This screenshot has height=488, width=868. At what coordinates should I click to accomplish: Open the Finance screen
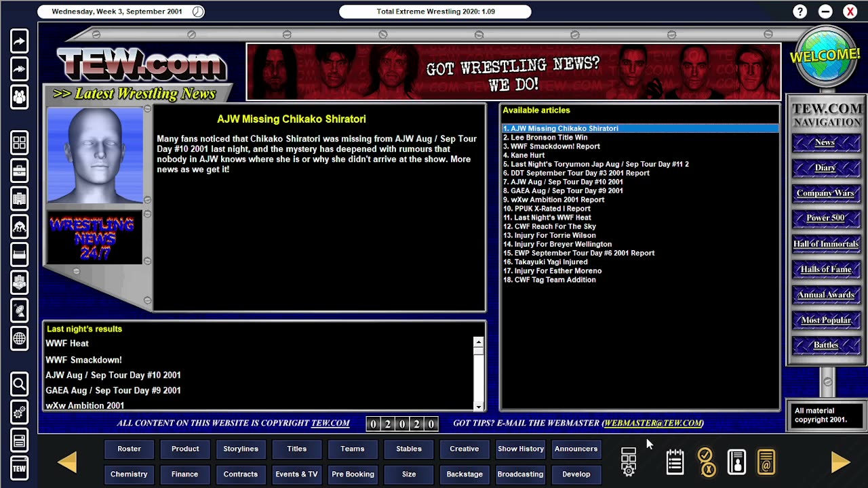point(185,474)
